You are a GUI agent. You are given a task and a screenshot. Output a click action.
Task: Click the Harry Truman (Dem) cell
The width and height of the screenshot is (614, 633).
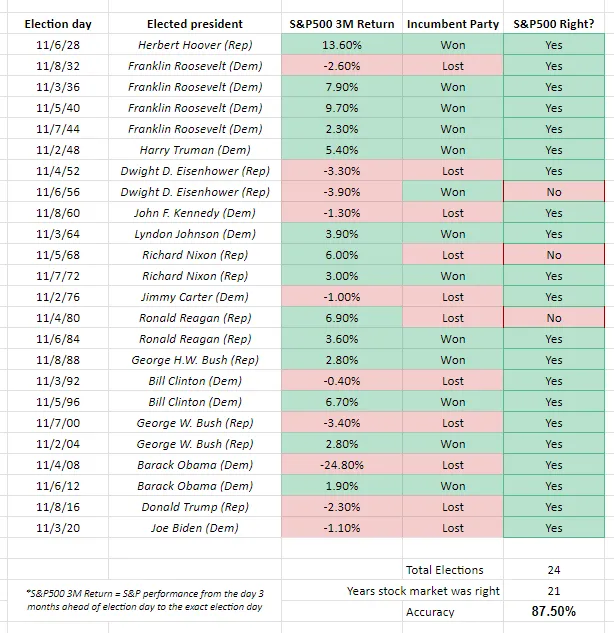click(194, 150)
